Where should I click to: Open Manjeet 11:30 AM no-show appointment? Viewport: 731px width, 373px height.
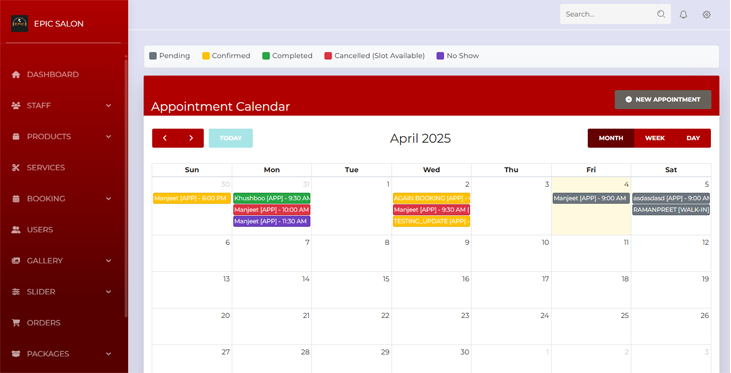point(272,221)
